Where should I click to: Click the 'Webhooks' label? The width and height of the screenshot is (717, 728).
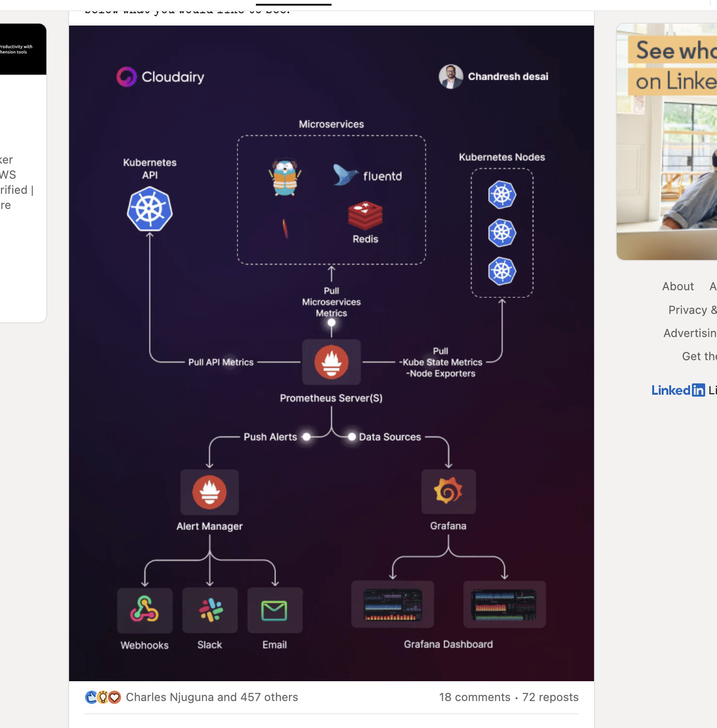click(145, 645)
